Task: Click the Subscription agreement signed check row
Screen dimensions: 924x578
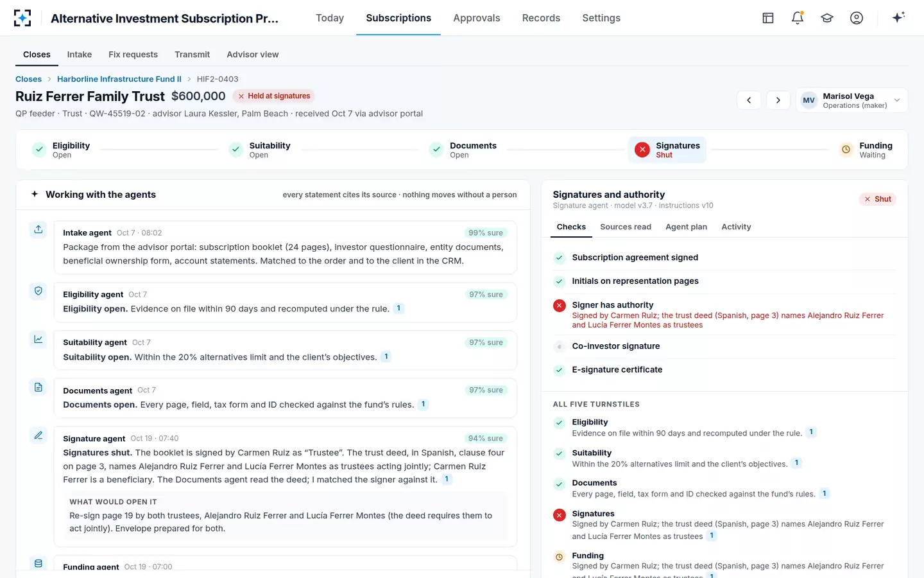Action: (724, 258)
